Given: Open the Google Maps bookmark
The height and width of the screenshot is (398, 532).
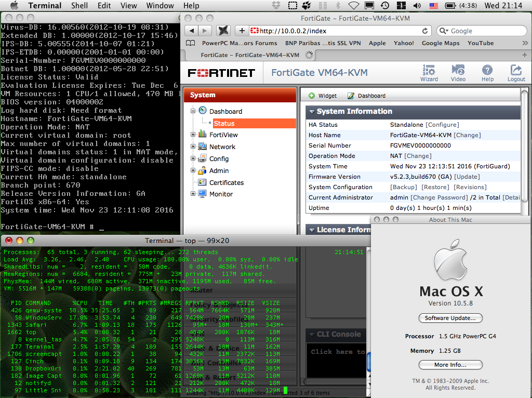Looking at the screenshot, I should 441,43.
